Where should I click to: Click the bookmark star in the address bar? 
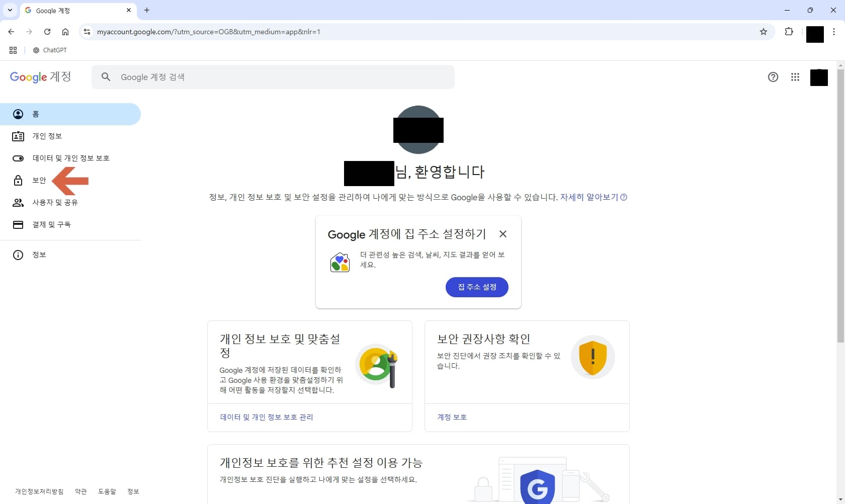pos(764,32)
